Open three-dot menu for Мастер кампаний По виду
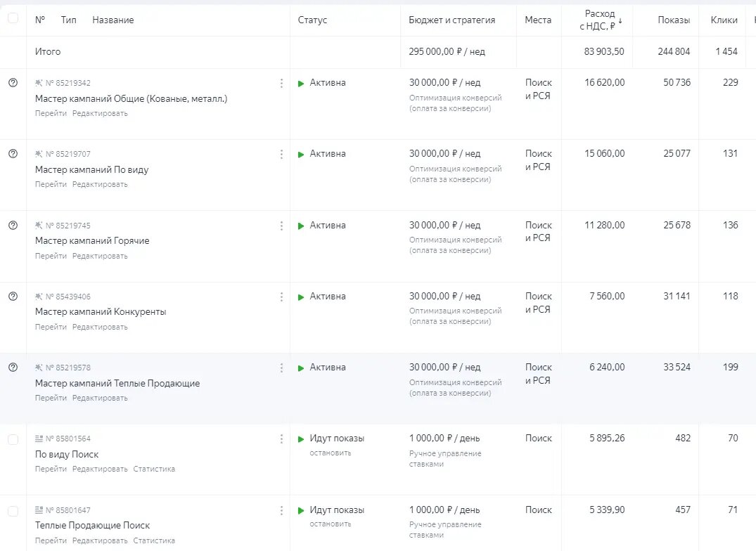 point(281,154)
